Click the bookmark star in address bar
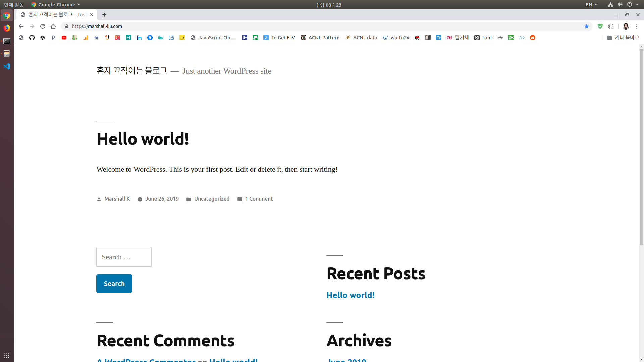The height and width of the screenshot is (362, 644). pyautogui.click(x=587, y=26)
